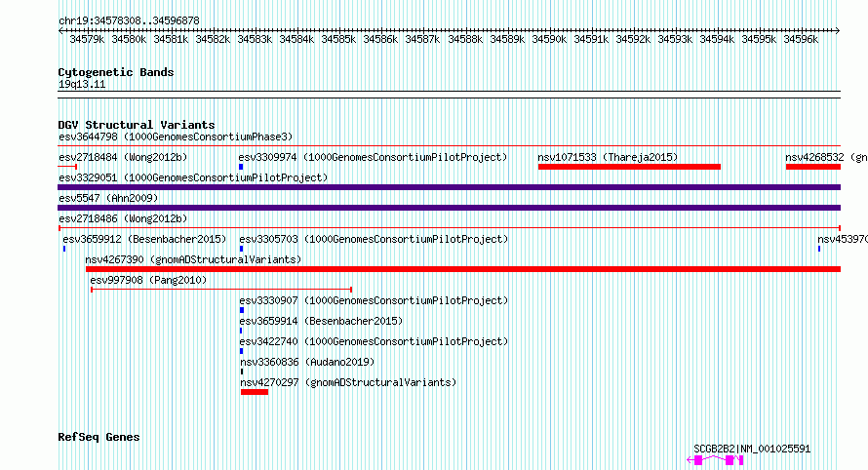Open esv3329051 variant label
Screen dimensions: 868x470
click(193, 177)
